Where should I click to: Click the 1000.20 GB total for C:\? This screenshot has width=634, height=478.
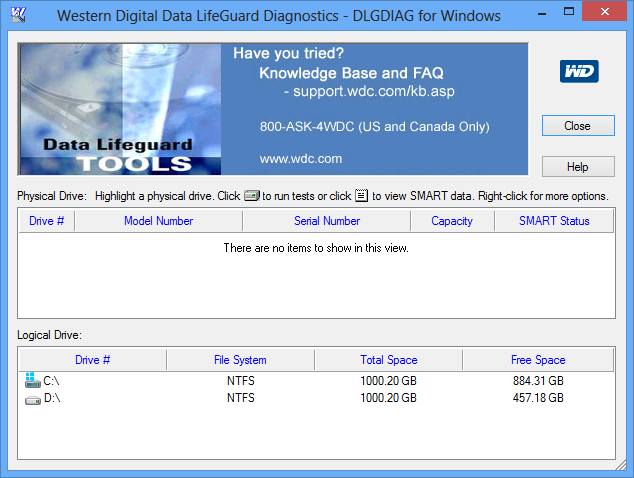(x=388, y=381)
